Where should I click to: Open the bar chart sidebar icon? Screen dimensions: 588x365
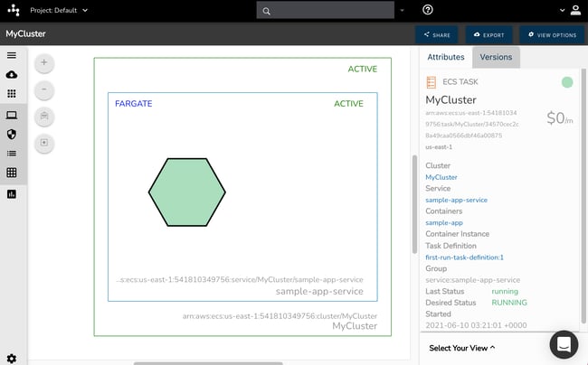click(12, 193)
